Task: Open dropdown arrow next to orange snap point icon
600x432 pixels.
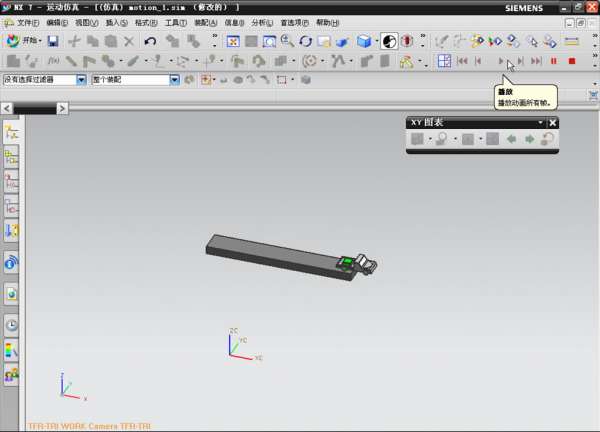Action: [214, 80]
